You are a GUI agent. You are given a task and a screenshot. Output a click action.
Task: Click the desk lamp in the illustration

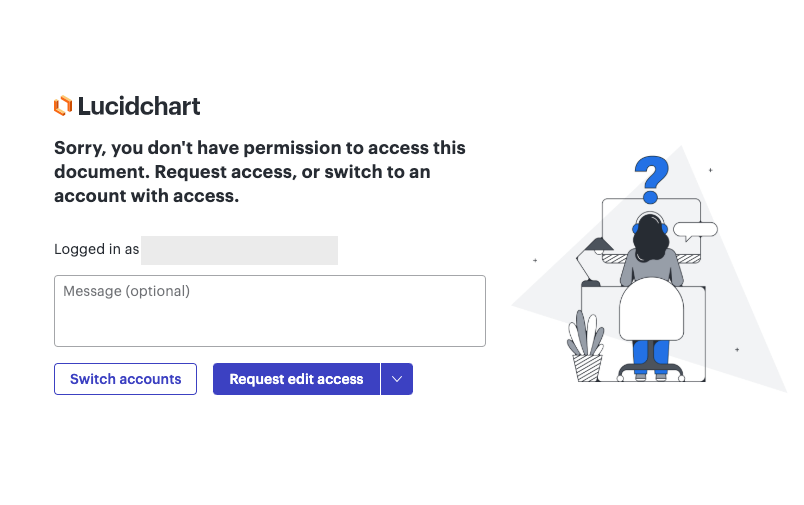click(x=592, y=261)
